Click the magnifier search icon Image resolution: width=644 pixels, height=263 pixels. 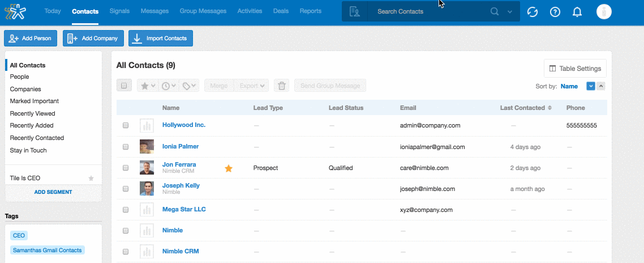[495, 11]
